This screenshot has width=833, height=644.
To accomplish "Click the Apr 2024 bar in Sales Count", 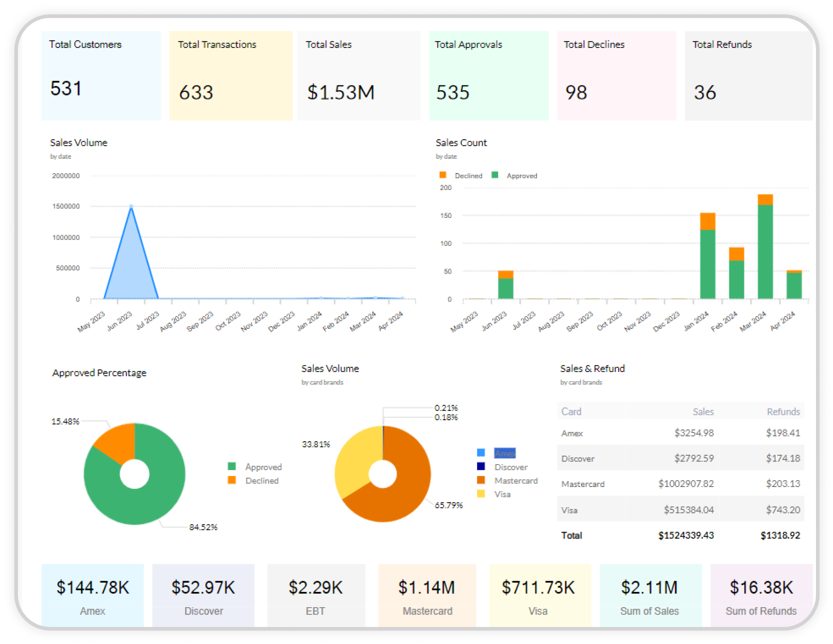I will click(794, 284).
